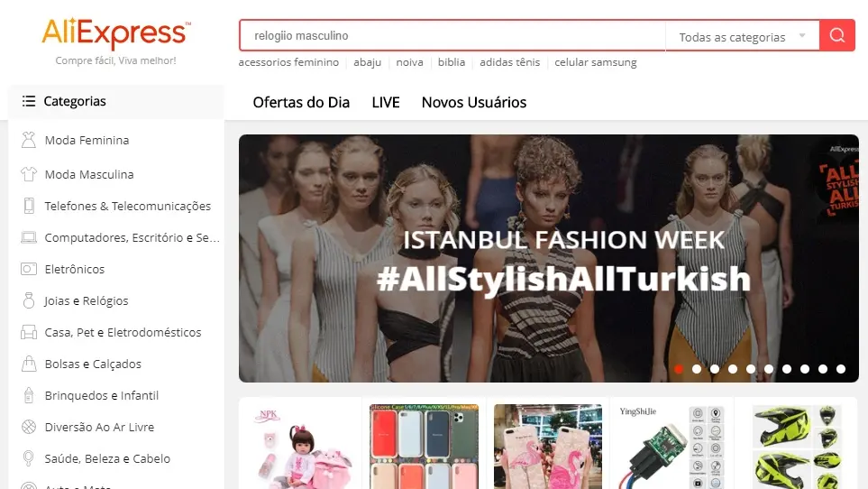Open Novos Usuários section
868x489 pixels.
pyautogui.click(x=474, y=103)
